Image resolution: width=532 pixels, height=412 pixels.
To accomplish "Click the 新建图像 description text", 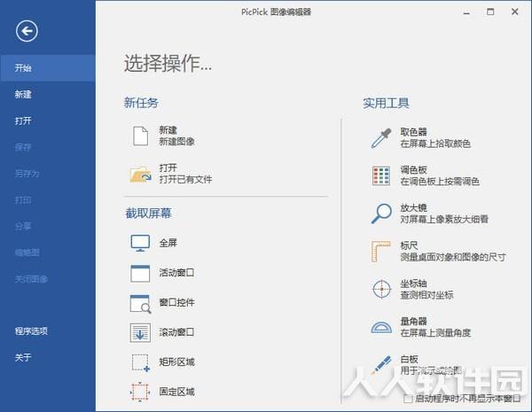I will (176, 142).
